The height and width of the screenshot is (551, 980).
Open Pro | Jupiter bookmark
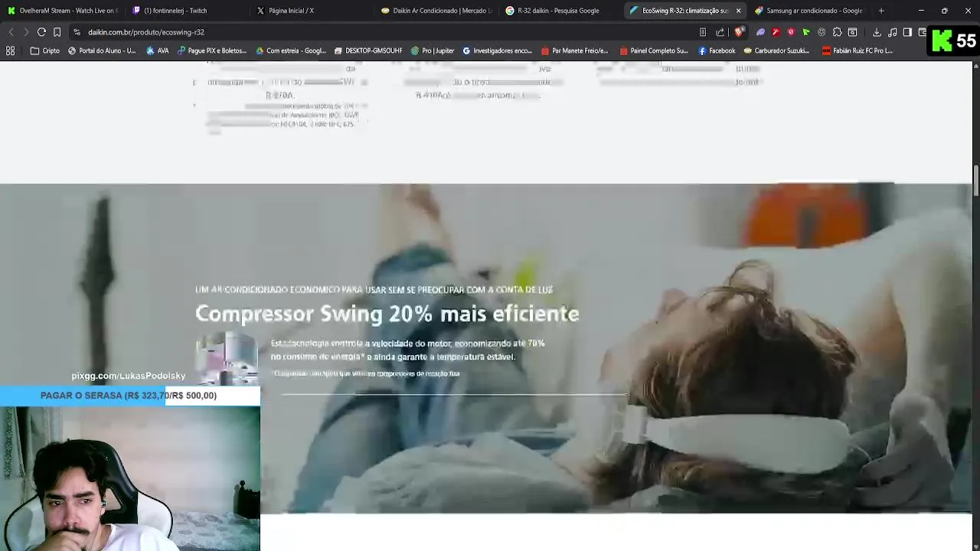[433, 51]
